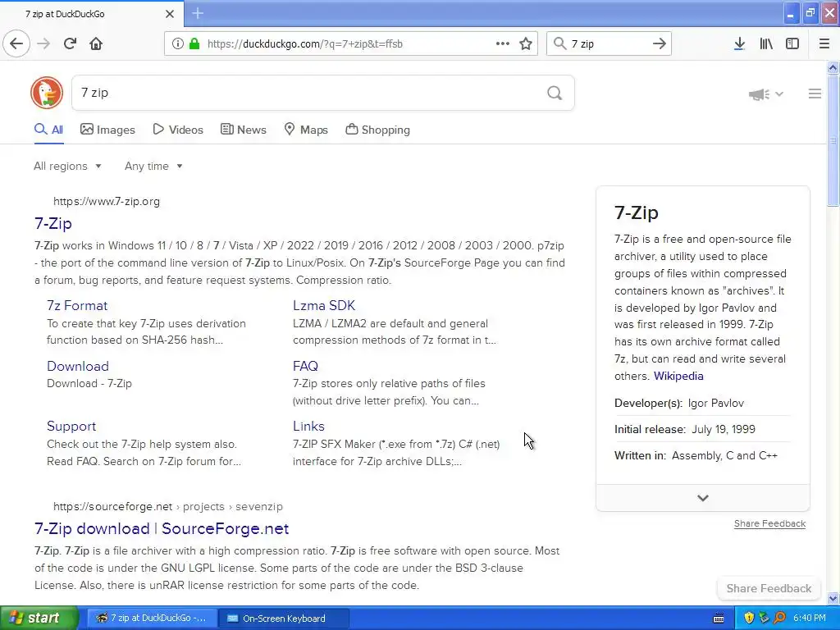Screen dimensions: 840x630
Task: Toggle the browser sidebar icon
Action: coord(792,43)
